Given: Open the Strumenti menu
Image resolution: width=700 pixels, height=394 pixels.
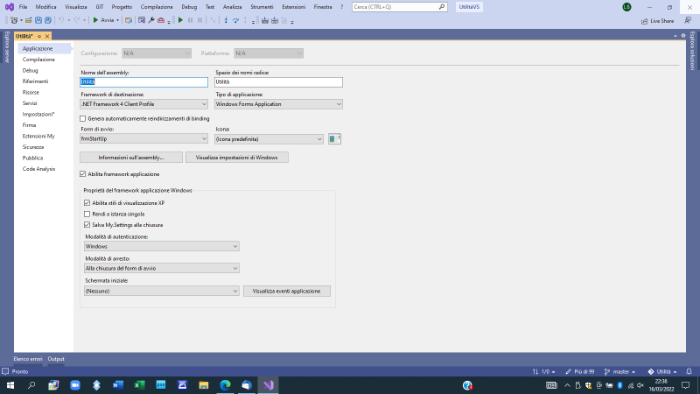Looking at the screenshot, I should [262, 7].
